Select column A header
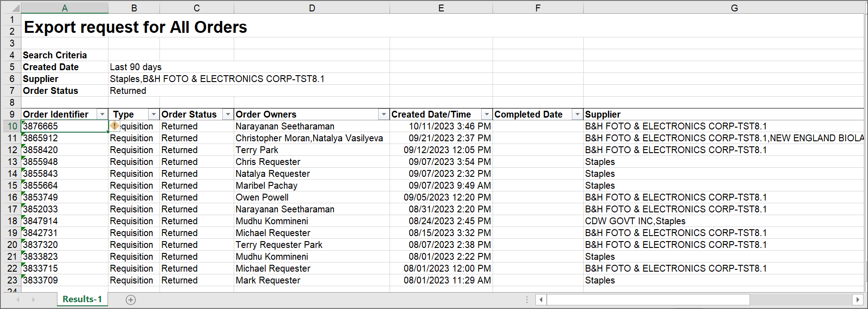The width and height of the screenshot is (868, 309). 65,8
